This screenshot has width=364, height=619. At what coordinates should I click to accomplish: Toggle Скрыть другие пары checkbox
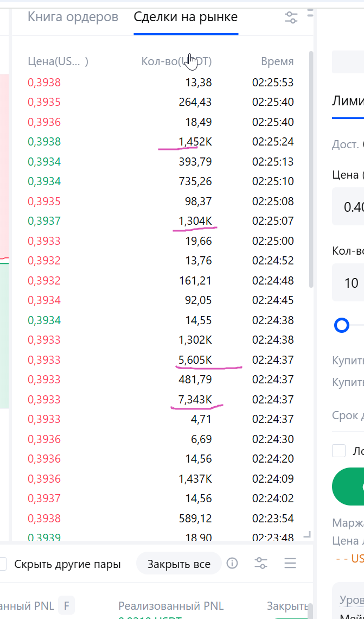(2, 564)
